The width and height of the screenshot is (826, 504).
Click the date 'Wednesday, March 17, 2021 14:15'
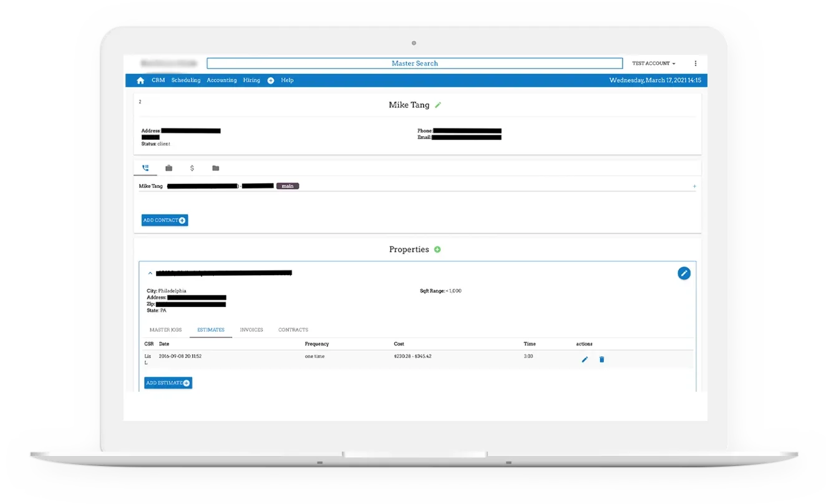coord(655,80)
